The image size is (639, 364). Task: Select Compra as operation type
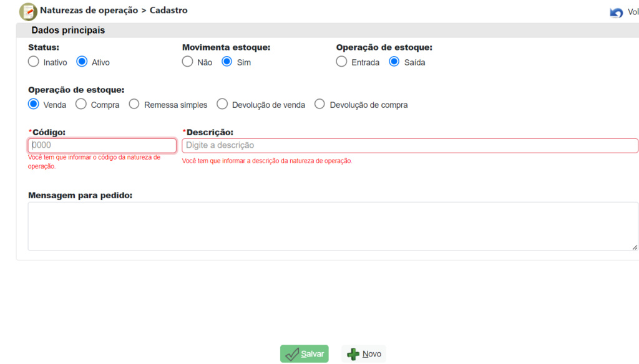[x=81, y=104]
